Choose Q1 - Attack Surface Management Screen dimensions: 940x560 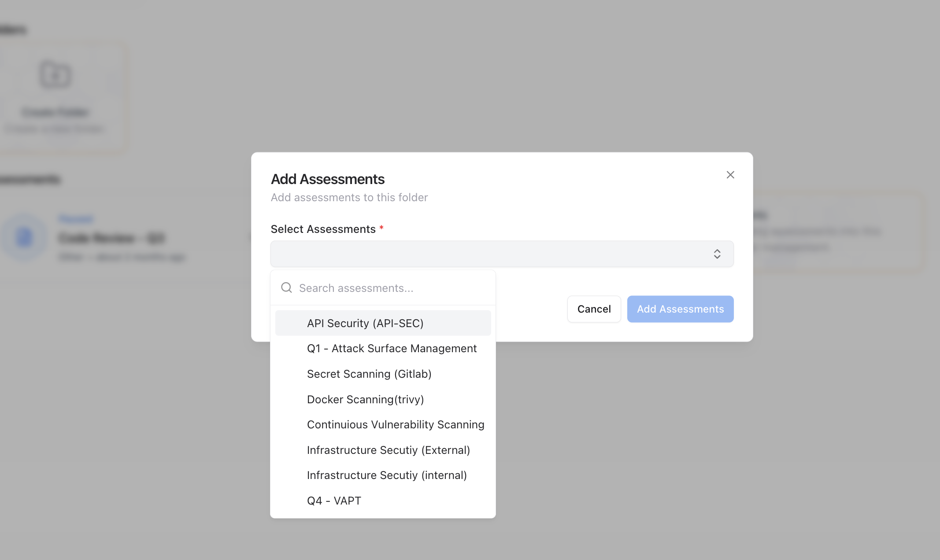pos(392,348)
